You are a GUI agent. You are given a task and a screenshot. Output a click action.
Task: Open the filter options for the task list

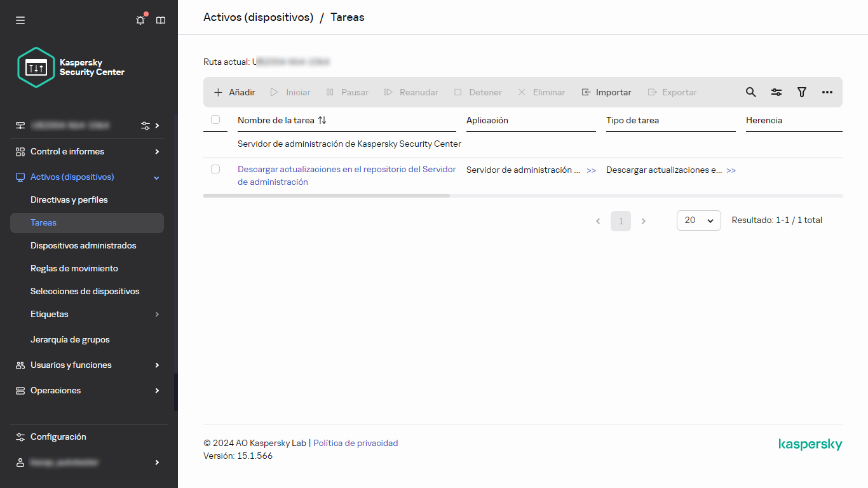801,92
